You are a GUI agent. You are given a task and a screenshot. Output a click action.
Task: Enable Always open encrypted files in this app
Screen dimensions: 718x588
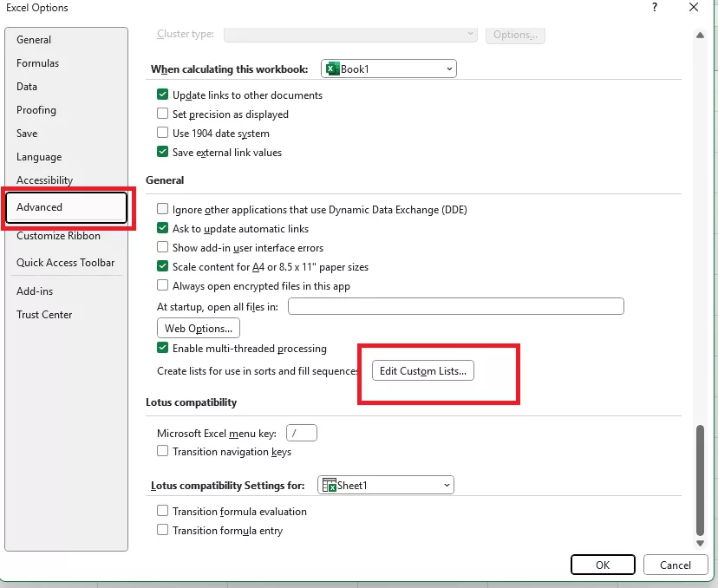pos(162,284)
